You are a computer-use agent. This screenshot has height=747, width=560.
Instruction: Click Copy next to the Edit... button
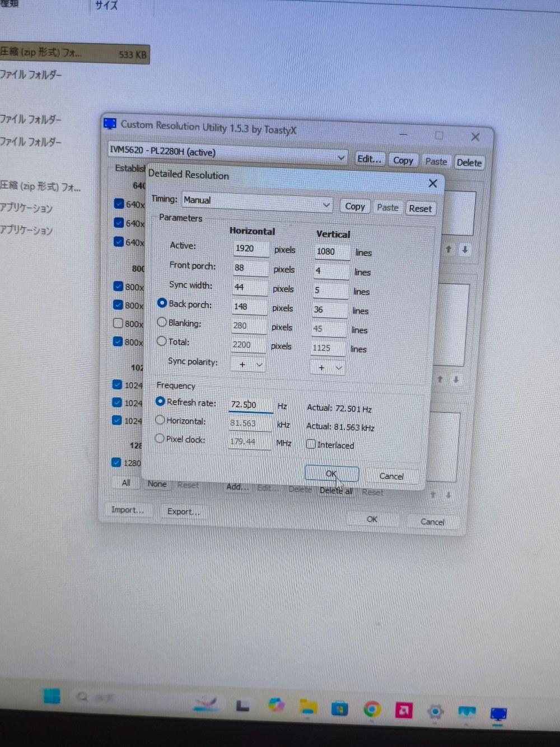point(403,160)
